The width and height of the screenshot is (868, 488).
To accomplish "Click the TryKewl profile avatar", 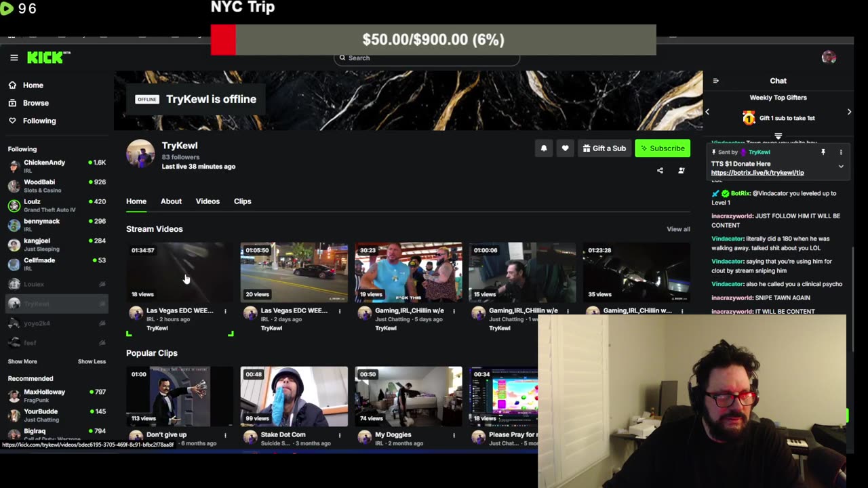I will click(x=140, y=153).
